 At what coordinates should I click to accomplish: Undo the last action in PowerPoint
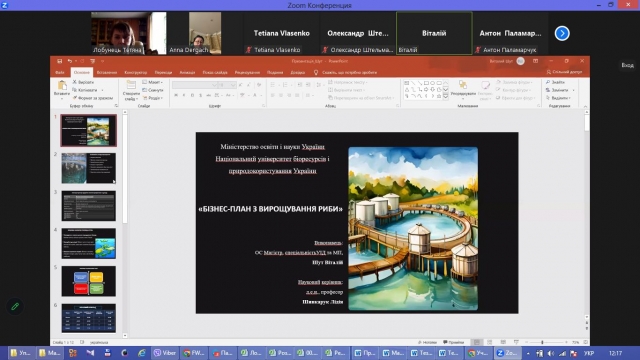coord(70,61)
